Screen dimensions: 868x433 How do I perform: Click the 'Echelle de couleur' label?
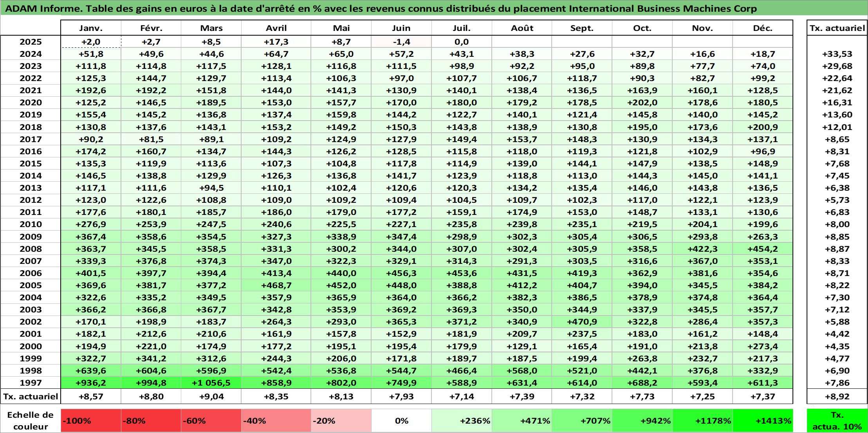click(31, 421)
